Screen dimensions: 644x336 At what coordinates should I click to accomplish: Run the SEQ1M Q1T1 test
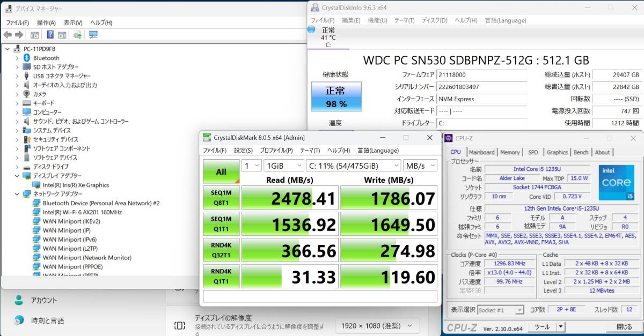pos(221,224)
